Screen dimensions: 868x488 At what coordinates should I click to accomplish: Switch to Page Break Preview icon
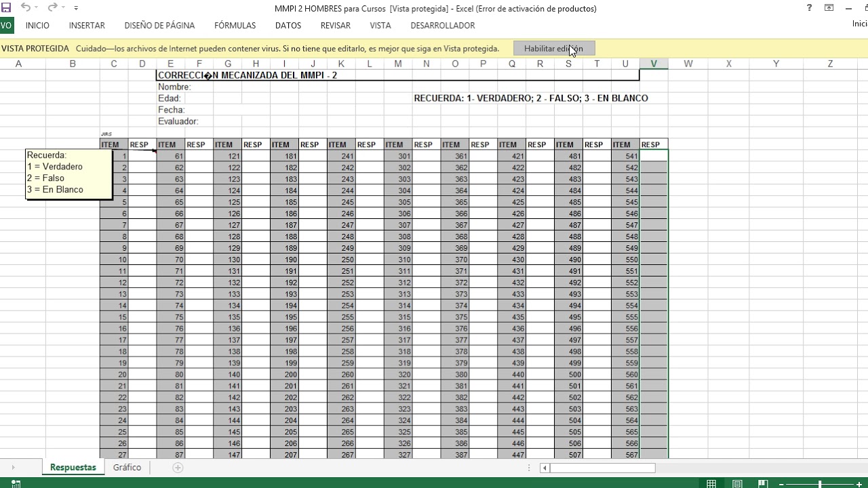click(x=763, y=483)
